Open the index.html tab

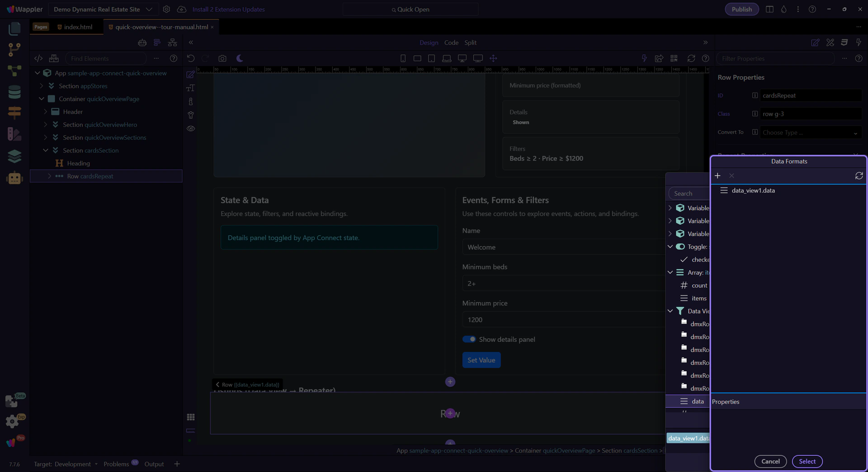point(78,27)
